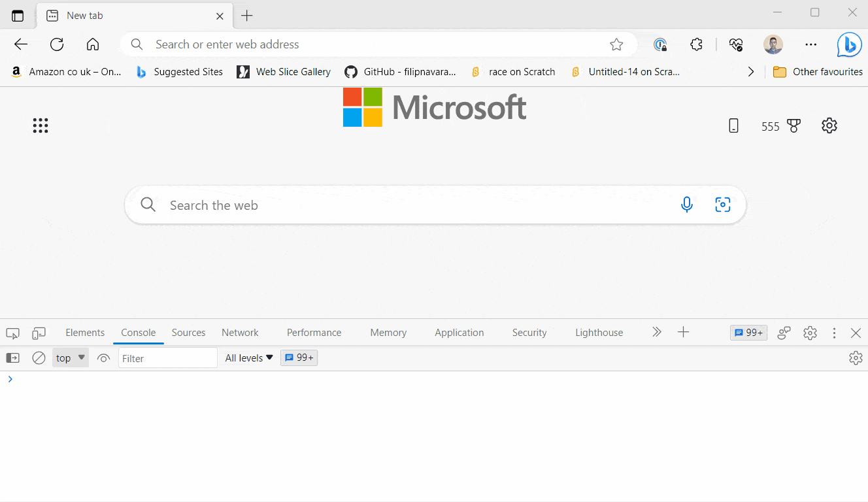Toggle the console sidebar
Screen dimensions: 868x502
coord(13,358)
